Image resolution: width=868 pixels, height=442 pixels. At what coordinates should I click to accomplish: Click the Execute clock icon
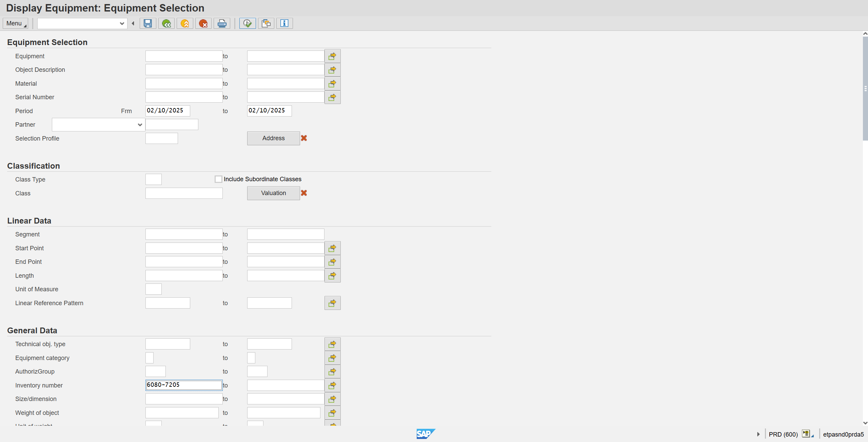click(x=248, y=23)
